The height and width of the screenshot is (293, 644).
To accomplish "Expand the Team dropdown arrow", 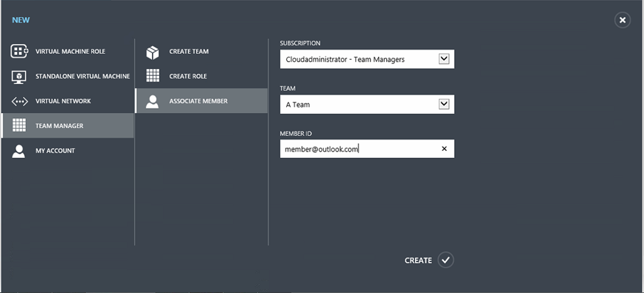I will pyautogui.click(x=443, y=104).
